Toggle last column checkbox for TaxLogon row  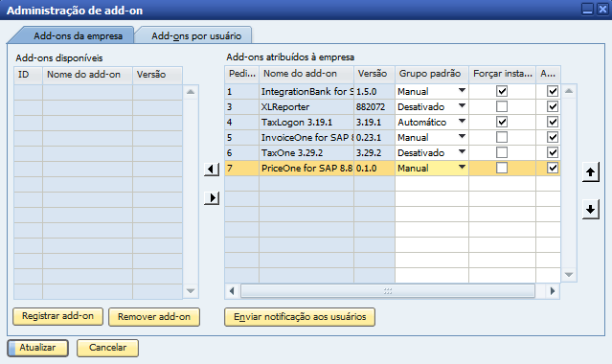tap(553, 122)
